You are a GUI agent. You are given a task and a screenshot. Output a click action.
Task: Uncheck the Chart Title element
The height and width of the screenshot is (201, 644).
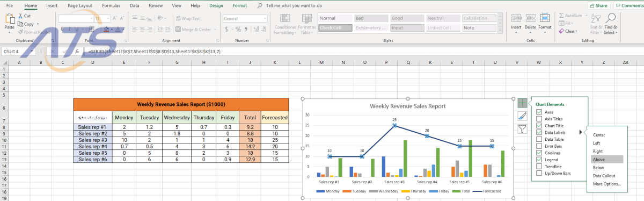pos(539,125)
